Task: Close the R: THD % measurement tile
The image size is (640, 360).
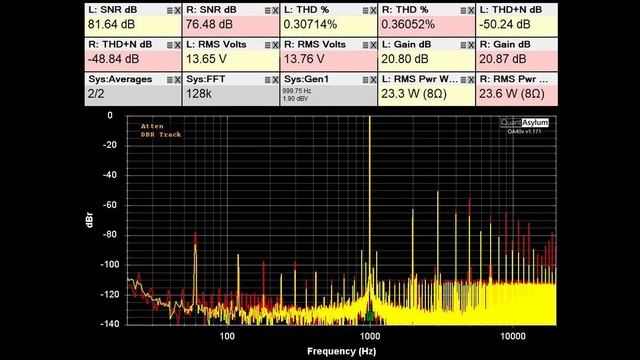Action: pyautogui.click(x=471, y=11)
